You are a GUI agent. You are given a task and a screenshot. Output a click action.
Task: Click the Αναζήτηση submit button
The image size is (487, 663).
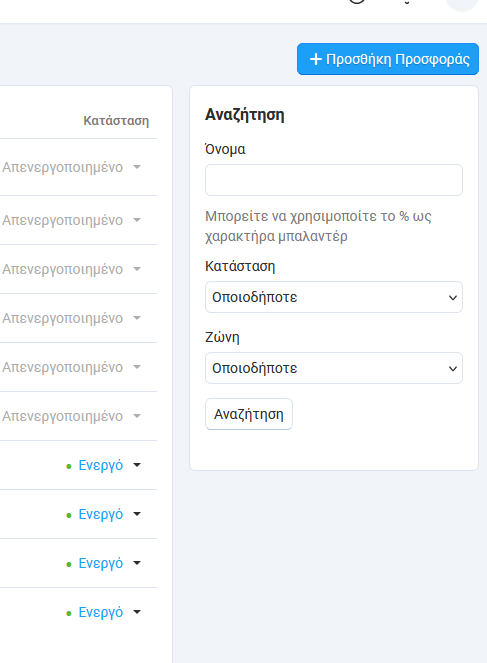coord(249,414)
